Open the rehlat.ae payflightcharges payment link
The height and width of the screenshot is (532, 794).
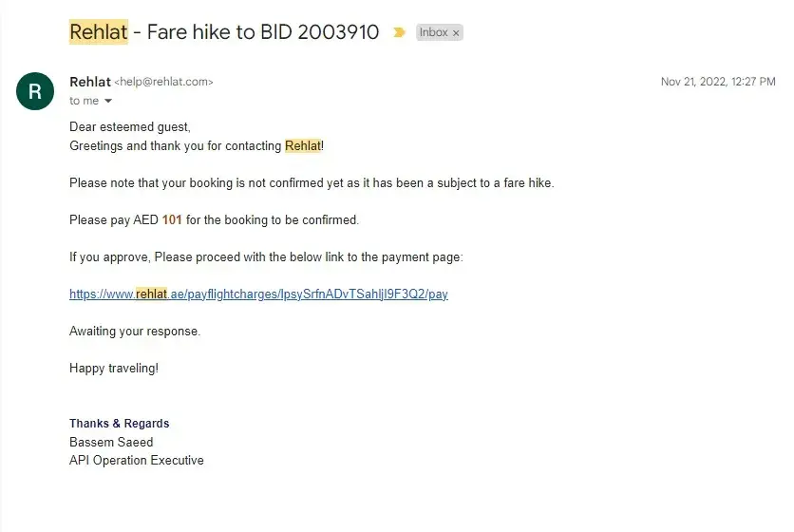(x=258, y=294)
